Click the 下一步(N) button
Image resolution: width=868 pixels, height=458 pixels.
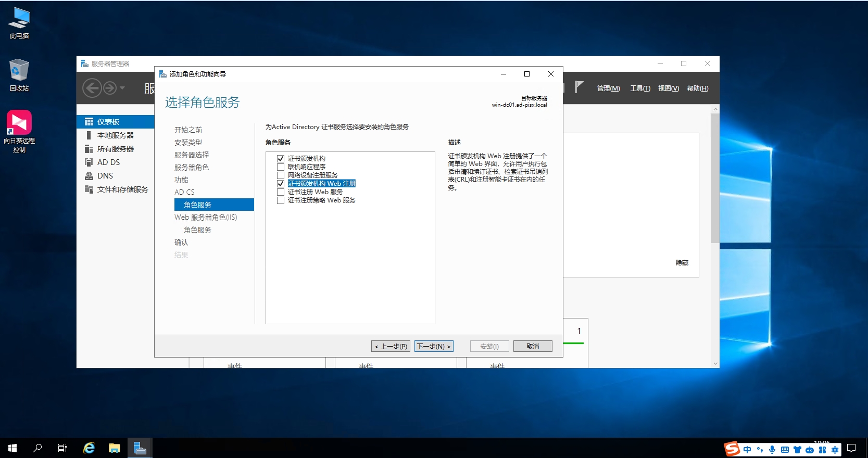tap(434, 346)
